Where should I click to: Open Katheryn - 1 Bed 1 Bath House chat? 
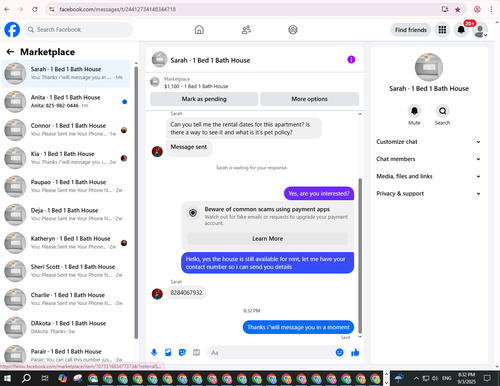(x=66, y=243)
